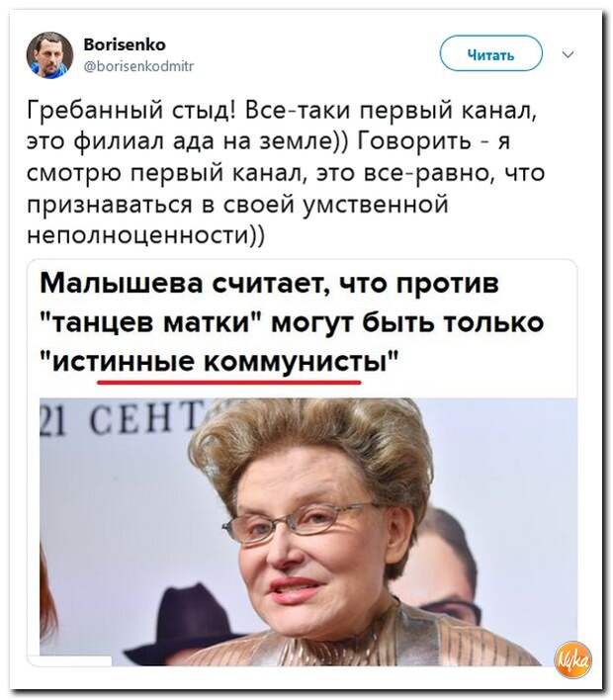Screen dimensions: 613x700
Task: Select the quoted phrase "танцев матки" in the headline
Action: coord(150,322)
